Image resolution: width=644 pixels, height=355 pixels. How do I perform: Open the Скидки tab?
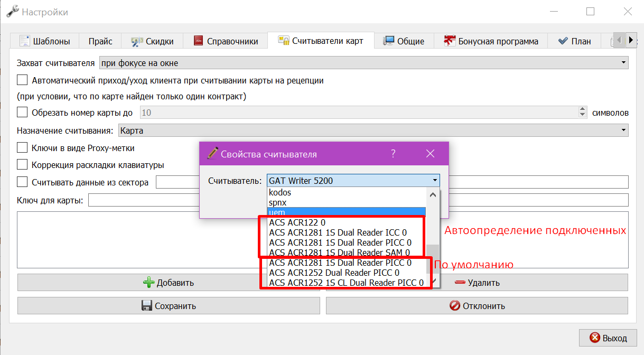pyautogui.click(x=152, y=41)
